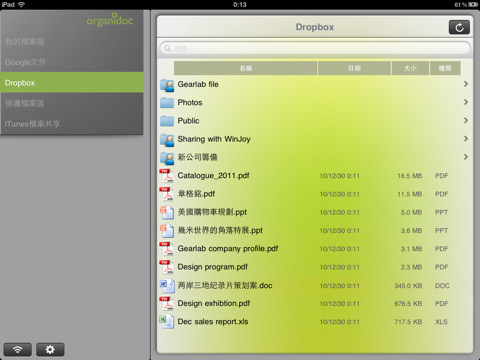Open Public folder name
This screenshot has width=480, height=360.
point(188,121)
